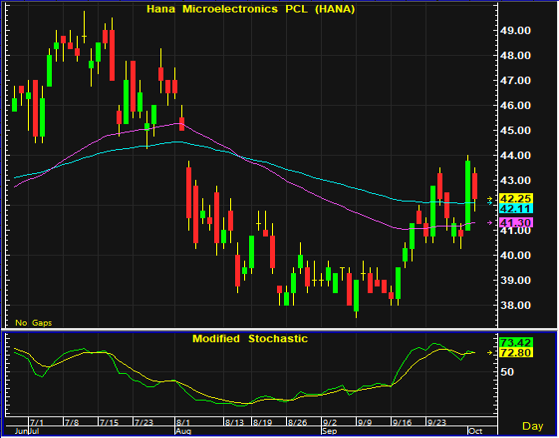Click the 7/23 date marker
Viewport: 559px width, 438px height.
pyautogui.click(x=143, y=423)
